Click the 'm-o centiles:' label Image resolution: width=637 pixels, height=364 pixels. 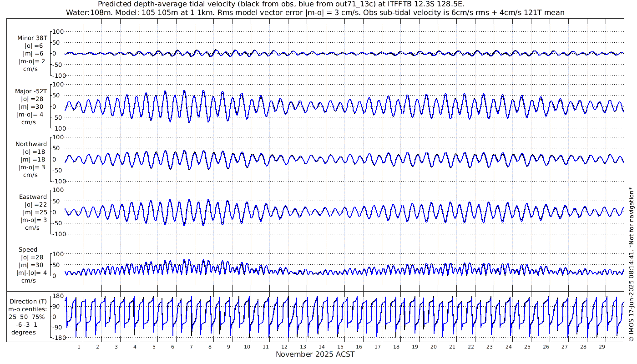click(x=28, y=309)
